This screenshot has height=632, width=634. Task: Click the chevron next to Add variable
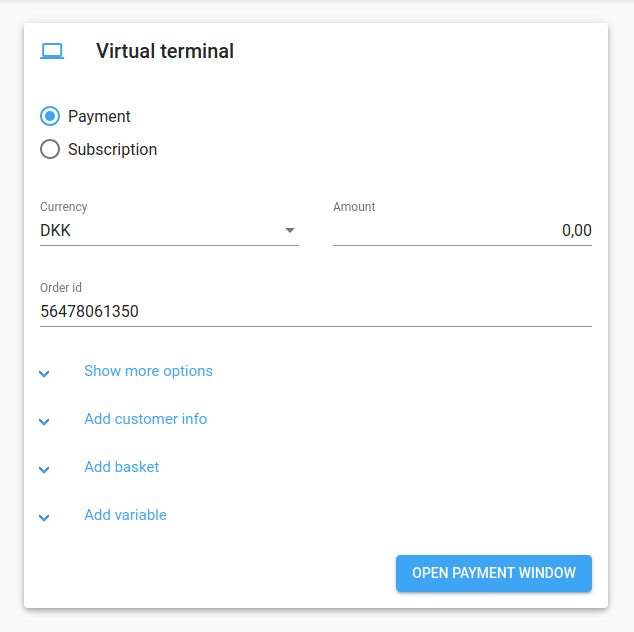pos(44,517)
